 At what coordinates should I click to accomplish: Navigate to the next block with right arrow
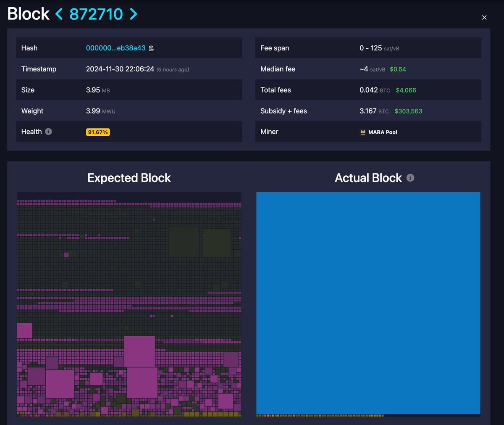[x=134, y=14]
